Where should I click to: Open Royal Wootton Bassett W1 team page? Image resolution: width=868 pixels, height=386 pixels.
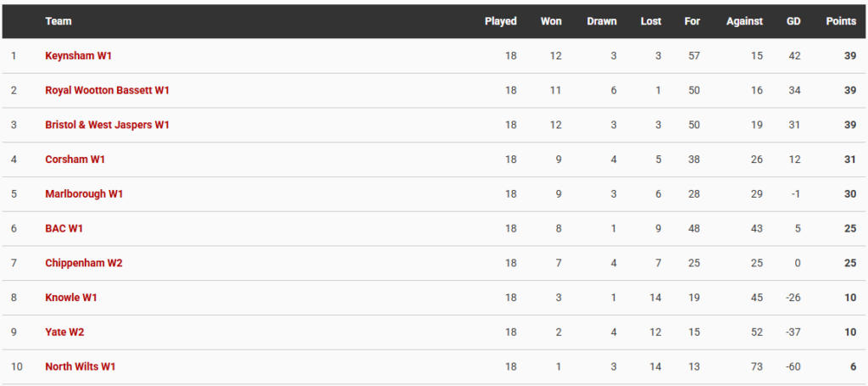(108, 90)
